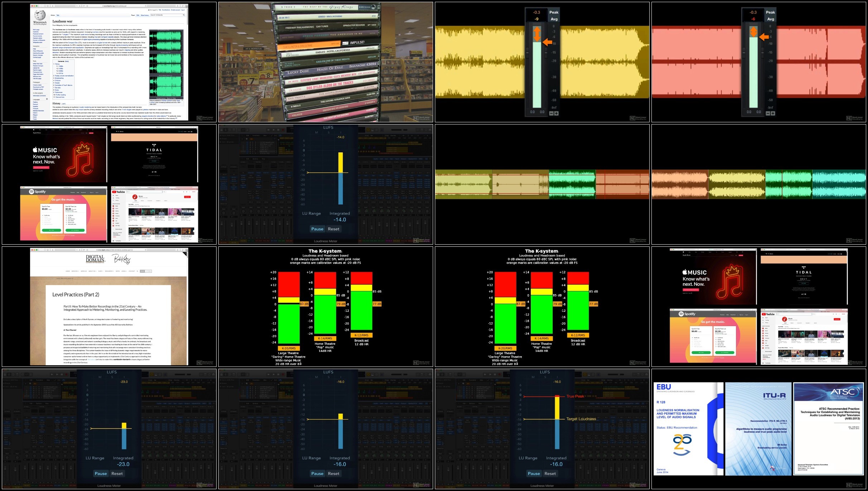Viewport: 868px width, 491px height.
Task: Click Wikipedia address bar URL field
Action: (x=115, y=6)
